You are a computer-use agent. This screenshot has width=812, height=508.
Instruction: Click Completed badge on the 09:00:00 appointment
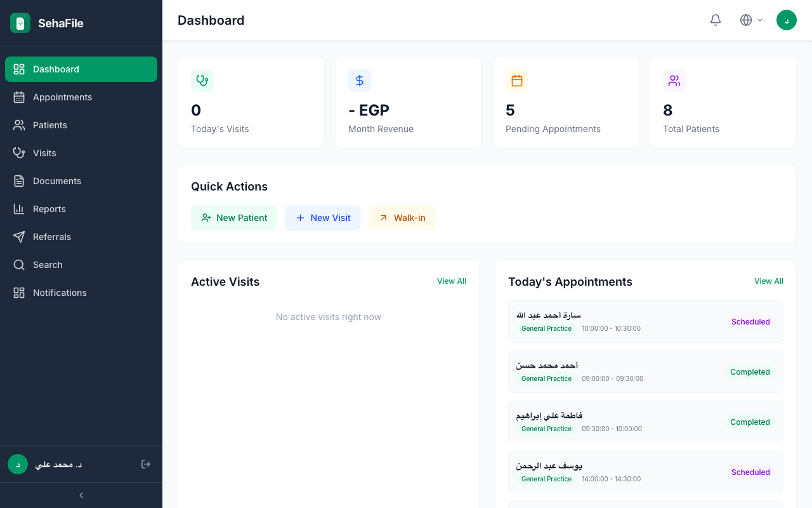(x=750, y=372)
